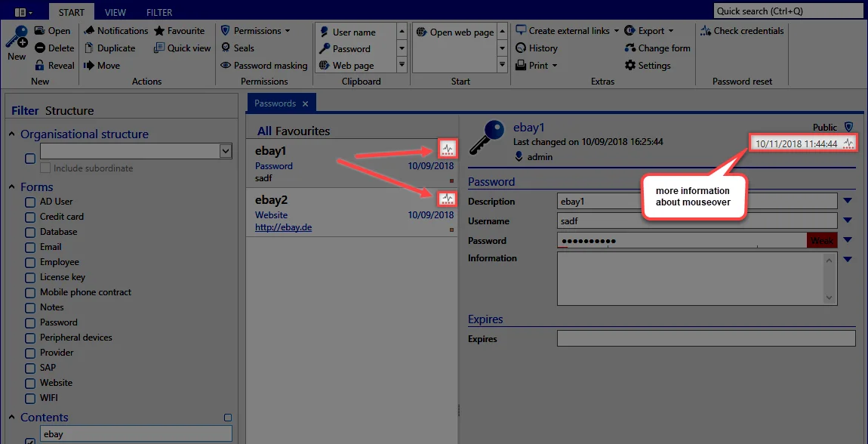
Task: Mark record as Favourite with star icon
Action: click(159, 31)
